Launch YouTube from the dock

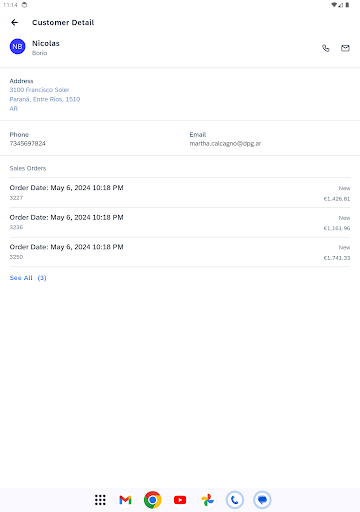[x=180, y=500]
